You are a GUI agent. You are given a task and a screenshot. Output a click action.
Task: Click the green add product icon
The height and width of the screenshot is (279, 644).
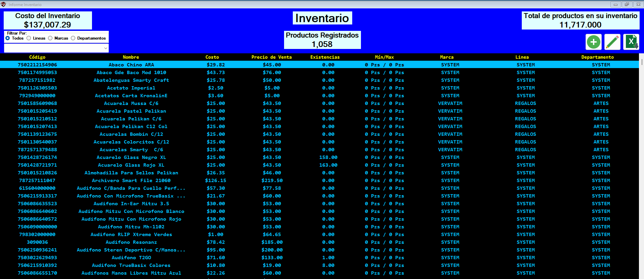click(593, 42)
